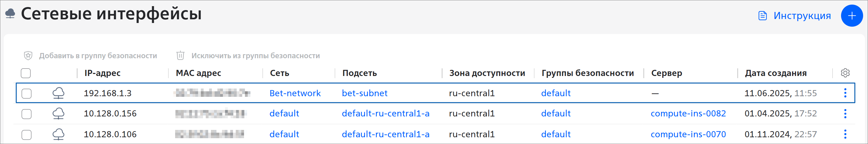868x144 pixels.
Task: Check the 192.168.1.3 interface checkbox
Action: pos(27,93)
